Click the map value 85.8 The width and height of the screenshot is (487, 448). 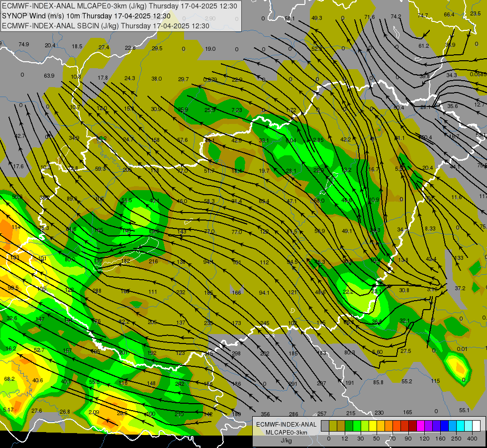tap(378, 382)
